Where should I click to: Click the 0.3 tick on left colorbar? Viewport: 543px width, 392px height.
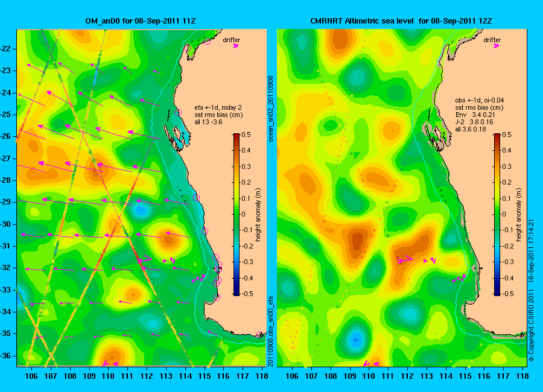(246, 166)
